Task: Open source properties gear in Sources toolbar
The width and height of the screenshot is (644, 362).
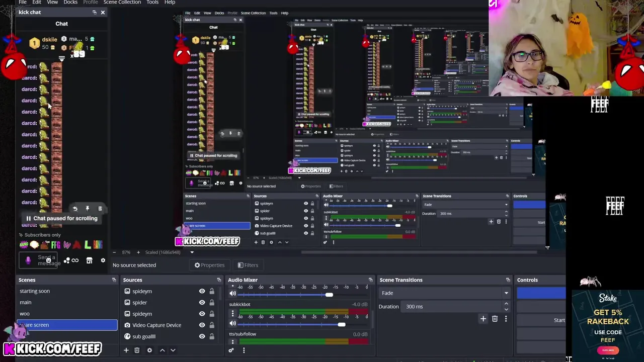Action: pyautogui.click(x=149, y=350)
